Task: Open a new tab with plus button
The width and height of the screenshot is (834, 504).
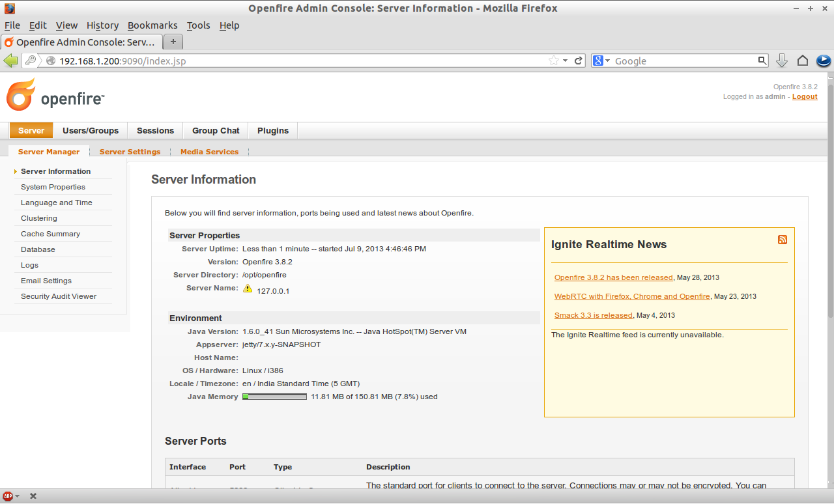Action: (173, 42)
